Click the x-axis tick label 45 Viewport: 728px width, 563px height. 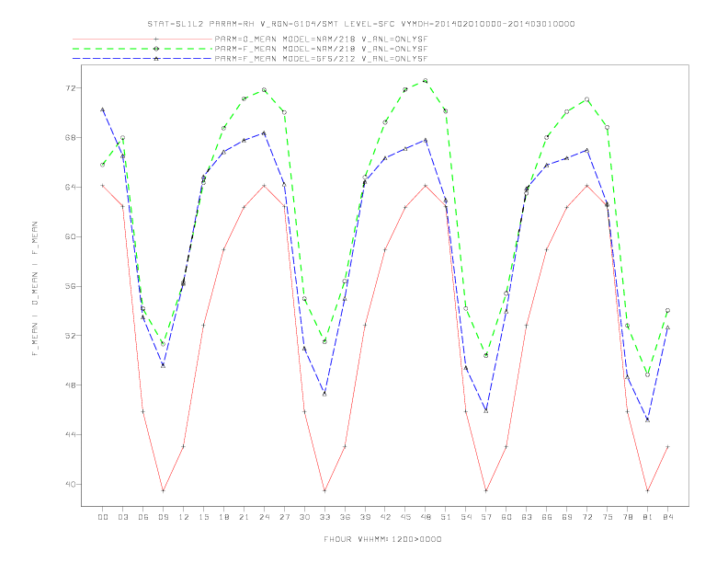[x=405, y=517]
